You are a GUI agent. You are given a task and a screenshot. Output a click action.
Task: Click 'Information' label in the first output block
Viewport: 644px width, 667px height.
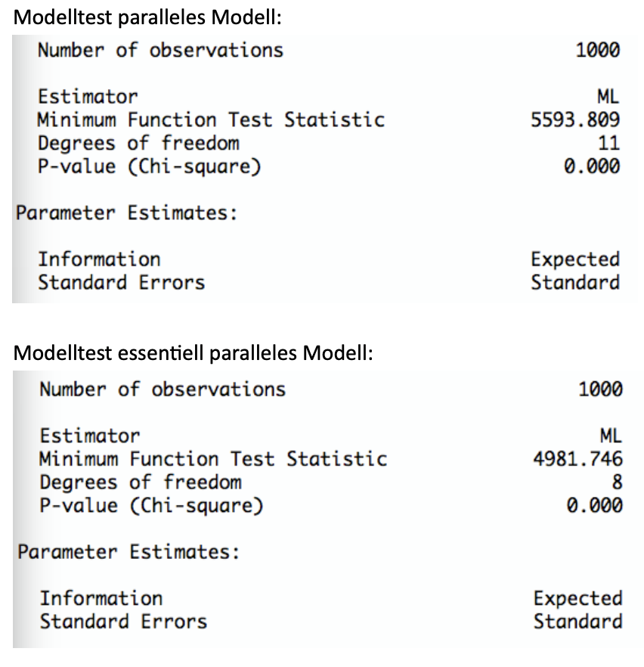click(99, 259)
